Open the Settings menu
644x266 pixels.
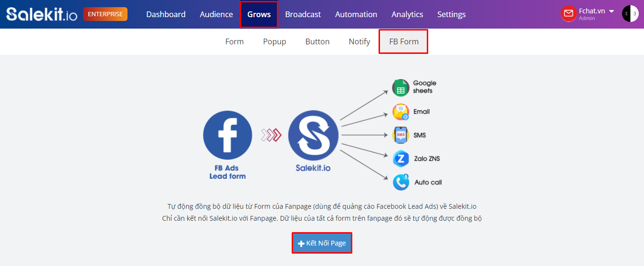click(451, 14)
